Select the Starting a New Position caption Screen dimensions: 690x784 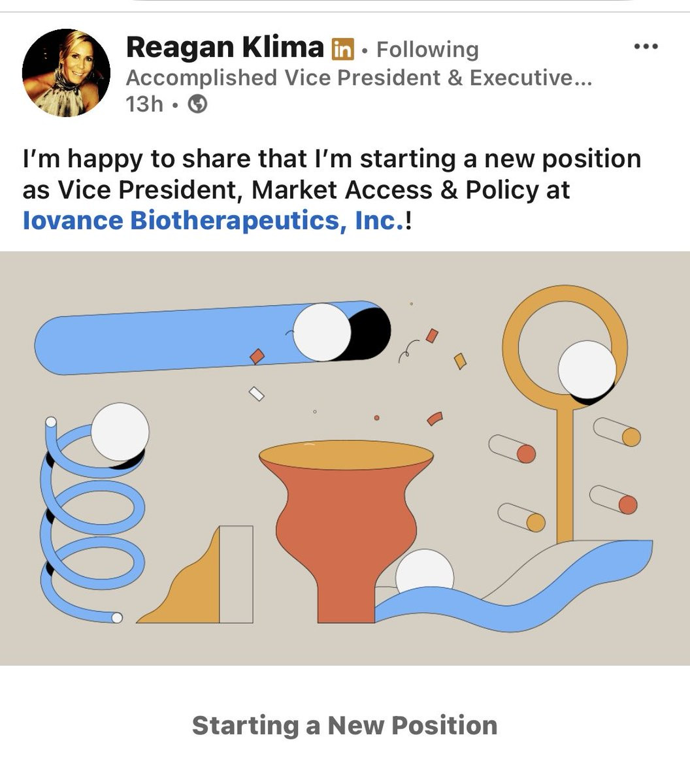tap(344, 725)
